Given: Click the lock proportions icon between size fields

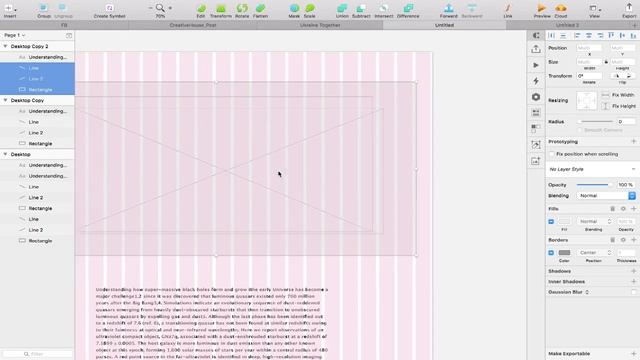Looking at the screenshot, I should click(606, 62).
